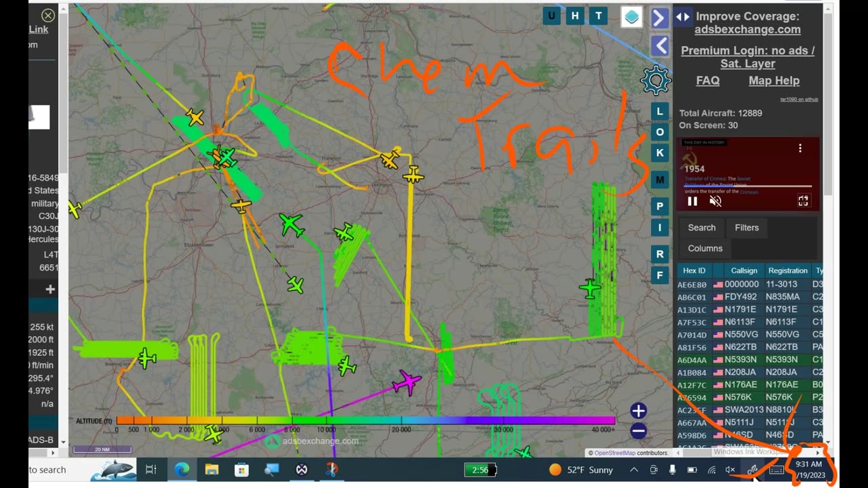Click the plus expander in left info panel
868x488 pixels.
point(50,289)
